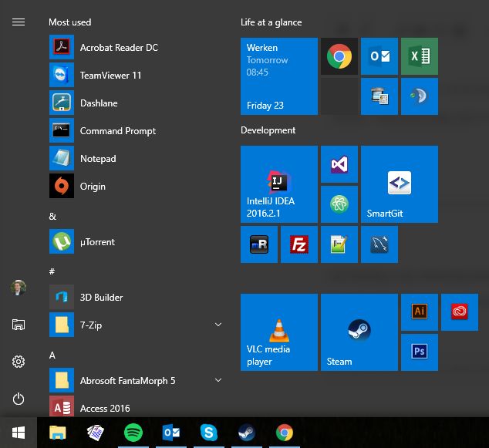
Task: Open Skype from the taskbar
Action: click(209, 433)
